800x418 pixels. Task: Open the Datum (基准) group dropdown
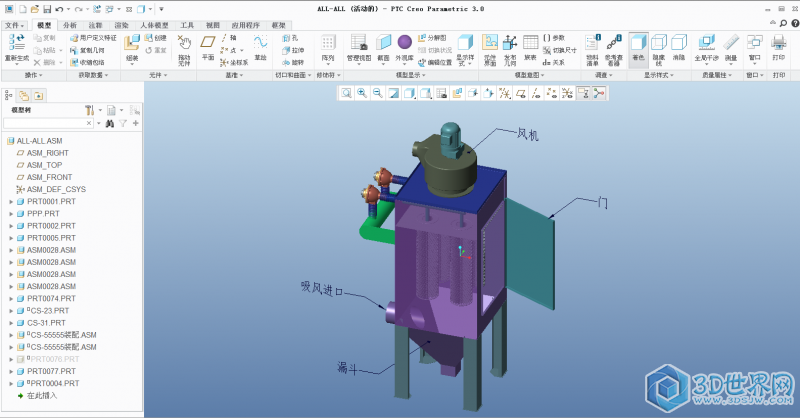point(234,75)
